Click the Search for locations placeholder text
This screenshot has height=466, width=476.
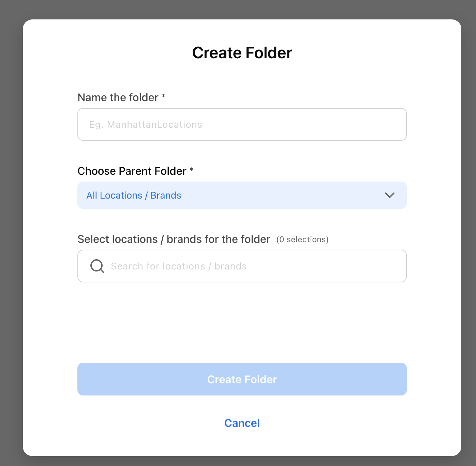[179, 266]
